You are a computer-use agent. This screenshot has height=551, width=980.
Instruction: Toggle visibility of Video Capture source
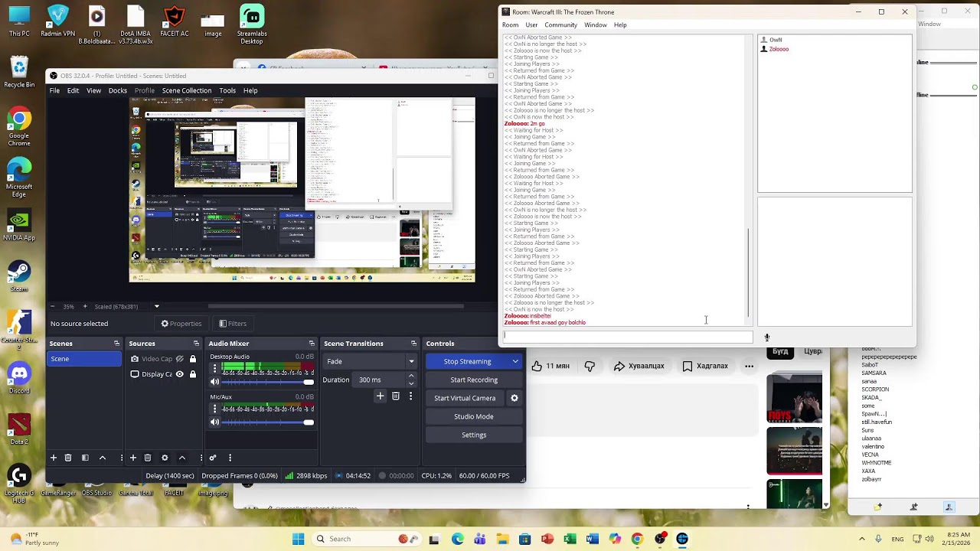click(179, 359)
